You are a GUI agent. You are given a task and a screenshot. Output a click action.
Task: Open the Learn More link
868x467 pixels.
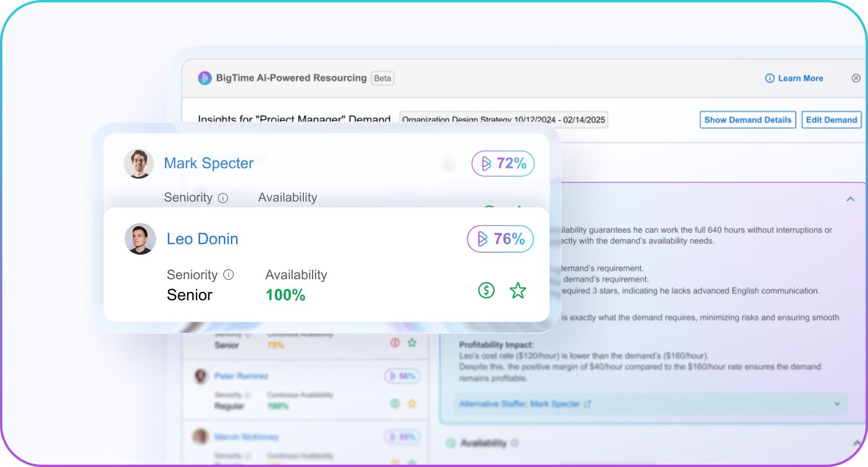click(x=794, y=78)
